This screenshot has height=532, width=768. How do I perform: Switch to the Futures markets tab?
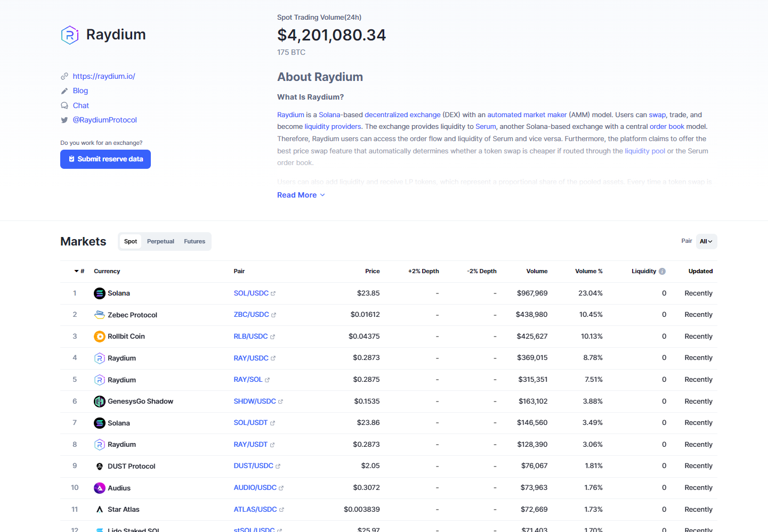195,242
